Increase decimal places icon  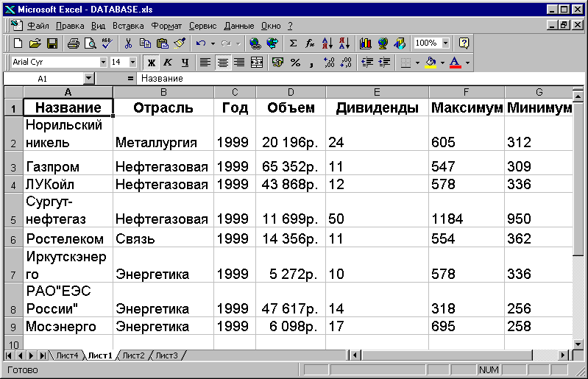click(329, 63)
